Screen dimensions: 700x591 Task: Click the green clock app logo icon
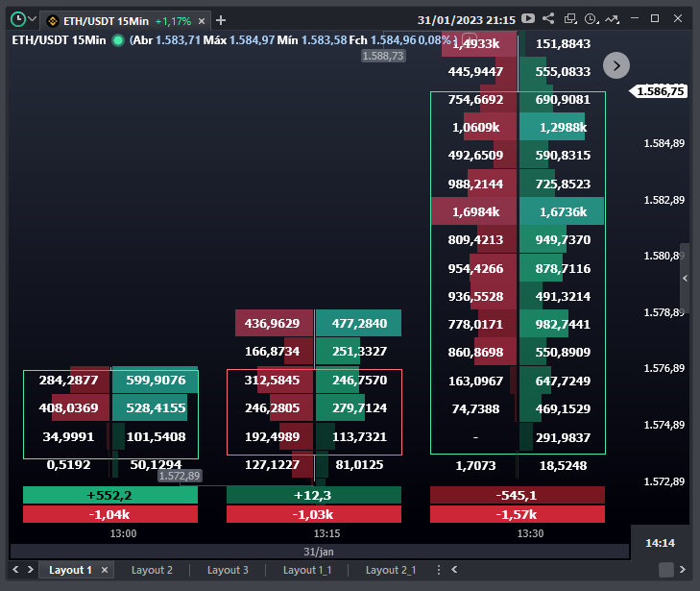17,19
